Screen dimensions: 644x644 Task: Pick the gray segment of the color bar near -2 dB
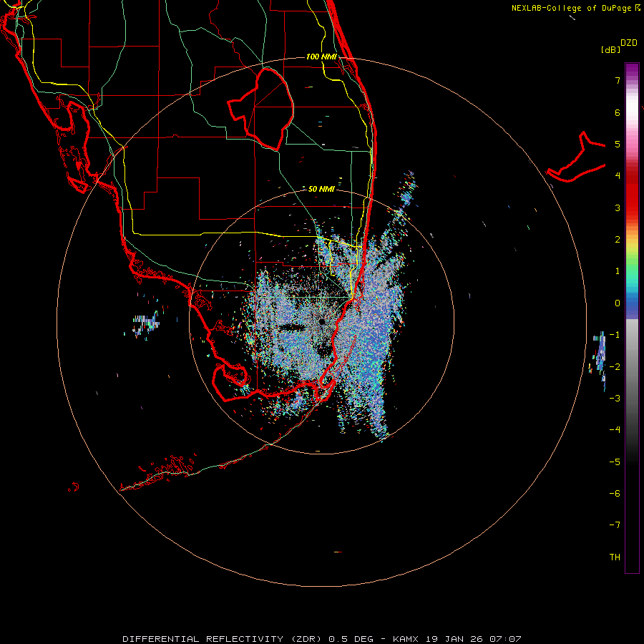click(x=632, y=366)
